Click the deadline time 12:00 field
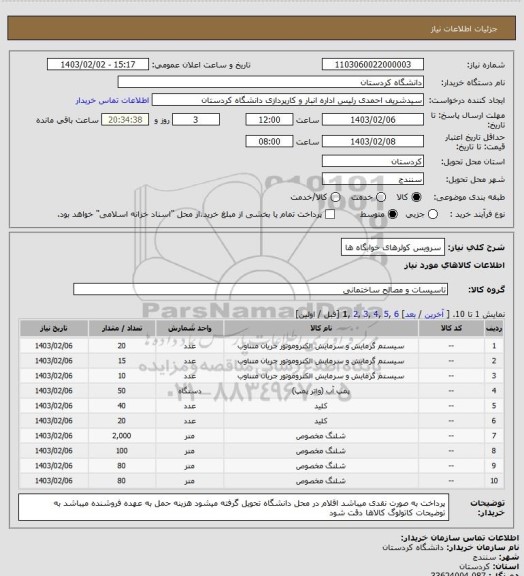The height and width of the screenshot is (576, 524). pyautogui.click(x=269, y=120)
